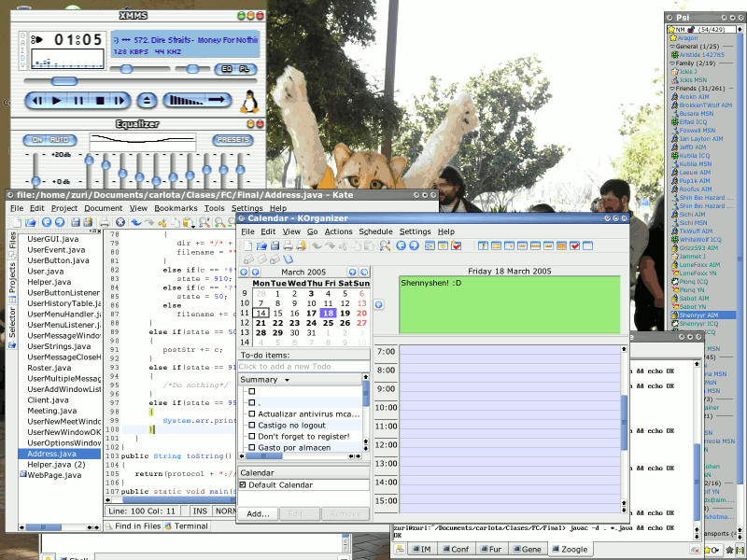Click the Find icon in KOrganizer toolbar
This screenshot has width=747, height=560.
385,245
